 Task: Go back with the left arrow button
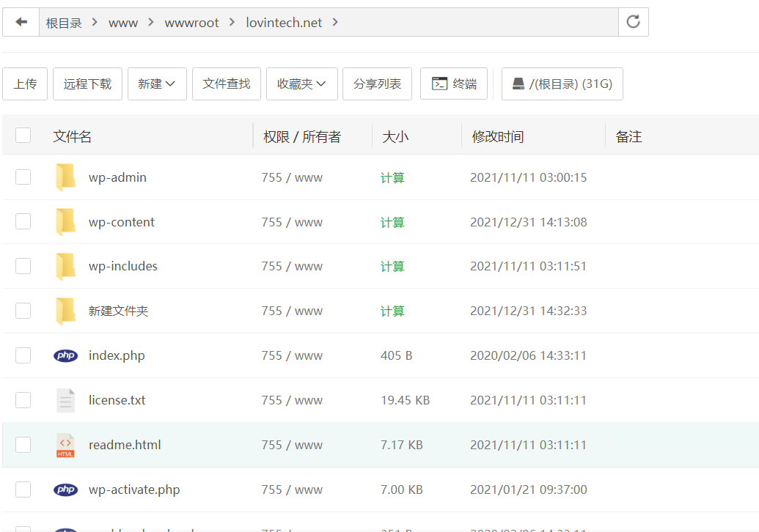point(21,22)
